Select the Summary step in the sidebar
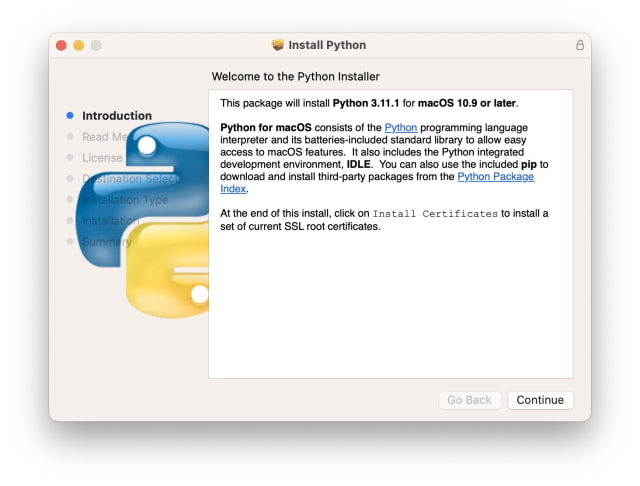The height and width of the screenshot is (486, 640). pyautogui.click(x=106, y=242)
